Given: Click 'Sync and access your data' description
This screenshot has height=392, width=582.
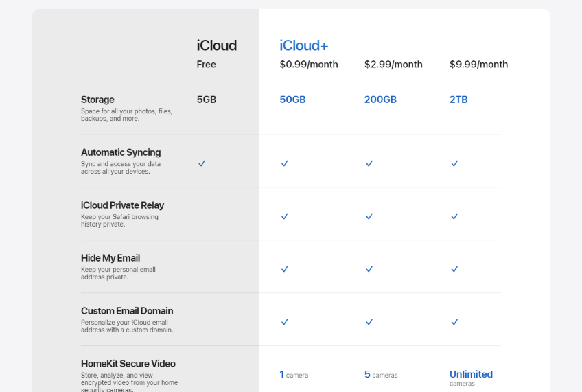Looking at the screenshot, I should point(121,168).
